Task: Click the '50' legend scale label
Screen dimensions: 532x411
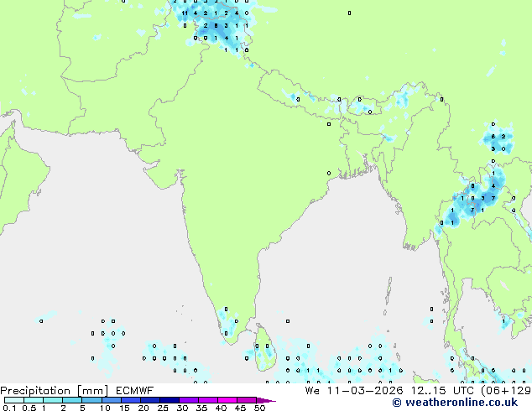Action: click(x=259, y=408)
